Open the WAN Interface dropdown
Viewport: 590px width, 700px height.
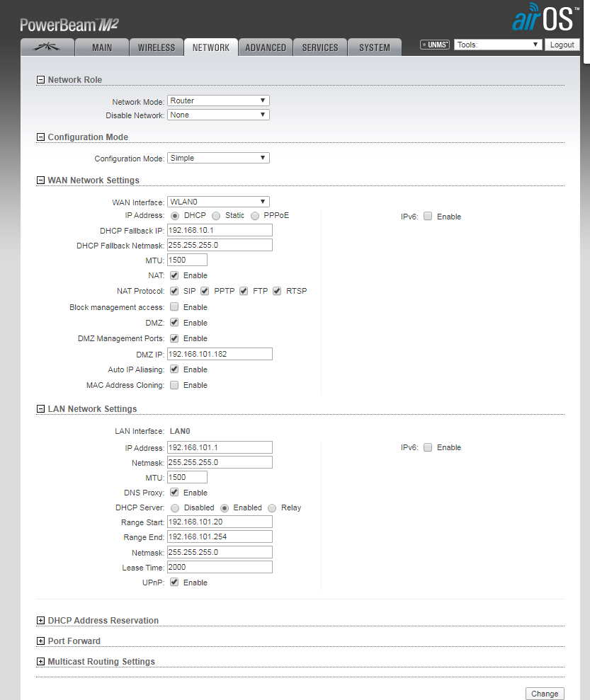218,202
